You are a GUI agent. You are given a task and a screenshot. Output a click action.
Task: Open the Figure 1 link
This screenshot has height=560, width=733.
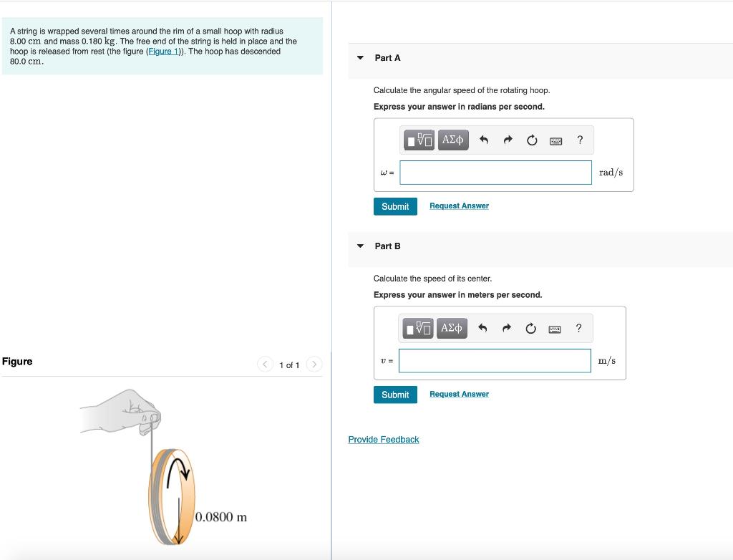(163, 51)
